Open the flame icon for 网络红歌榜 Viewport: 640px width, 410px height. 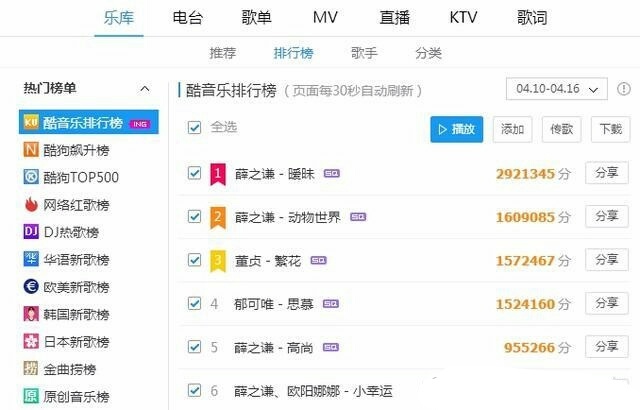pos(31,204)
